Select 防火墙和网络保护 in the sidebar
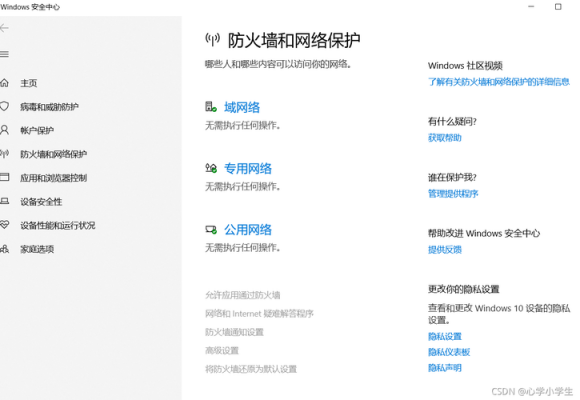Screen dimensions: 580x400 54,154
